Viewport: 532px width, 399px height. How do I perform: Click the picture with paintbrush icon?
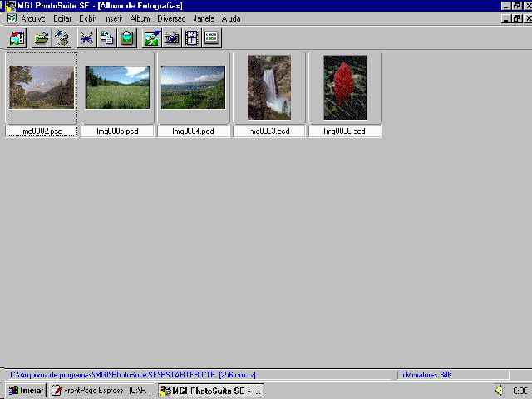151,37
